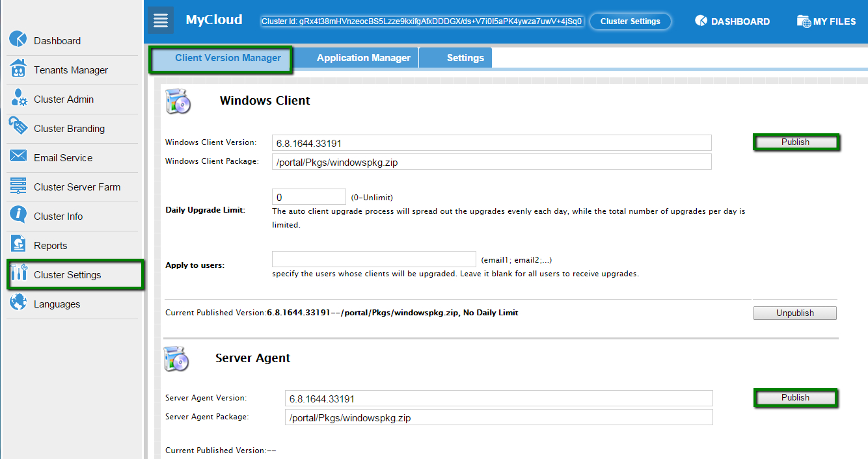Click the My Files folder icon
Viewport: 868px width, 459px height.
[x=804, y=21]
